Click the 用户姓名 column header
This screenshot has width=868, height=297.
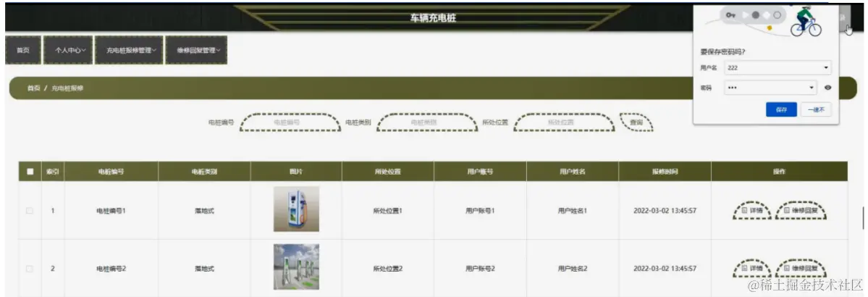coord(573,172)
